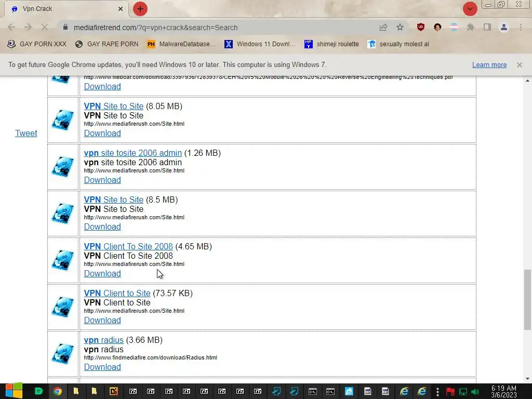Click disk icon beside 8.5 MB VPN Site to Site
The width and height of the screenshot is (532, 399).
(x=63, y=214)
